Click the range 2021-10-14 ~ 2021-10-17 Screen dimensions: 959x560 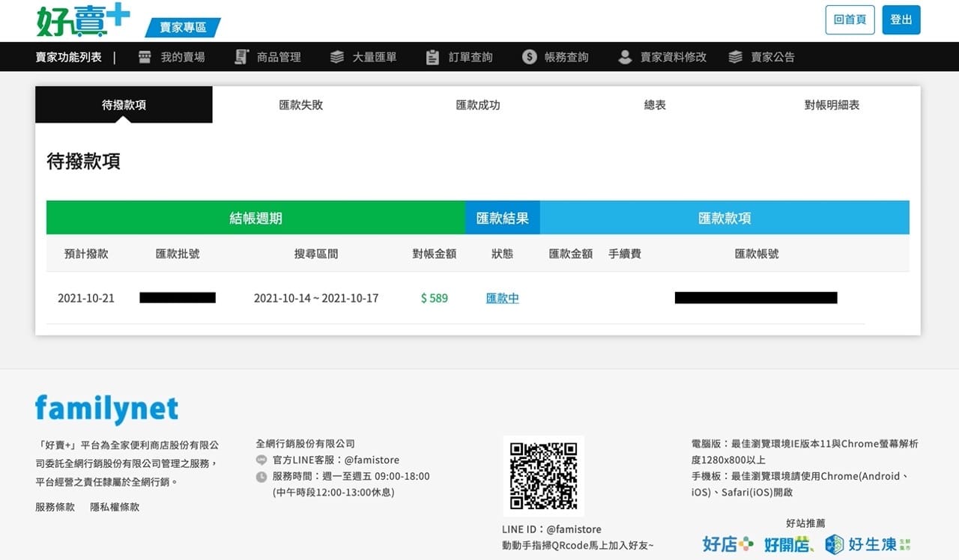pyautogui.click(x=316, y=298)
